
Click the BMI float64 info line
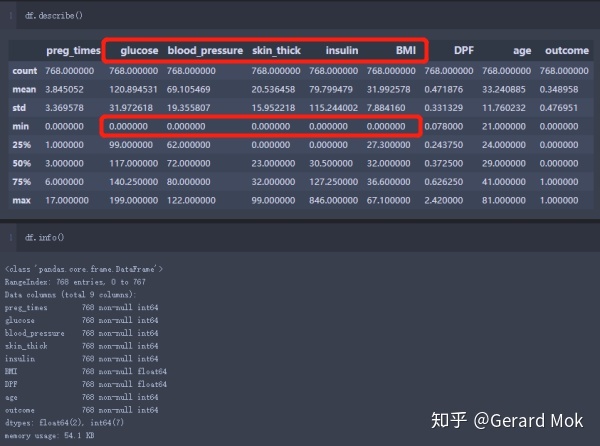click(x=86, y=371)
